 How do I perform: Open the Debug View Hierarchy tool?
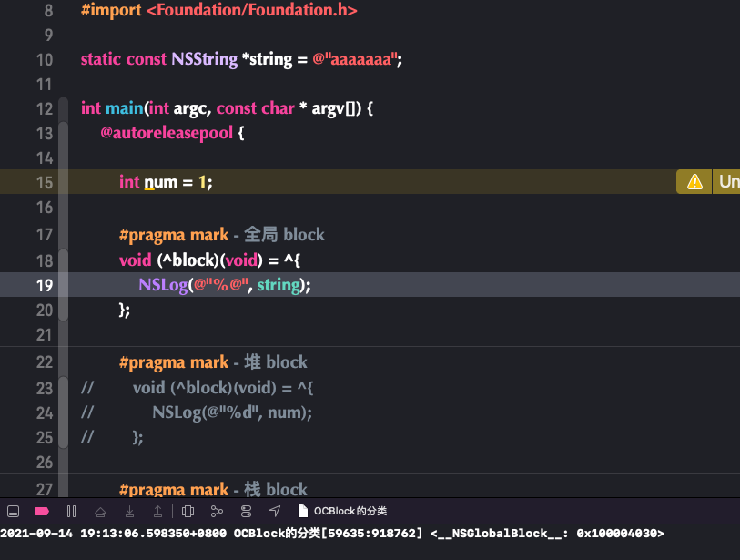click(x=188, y=511)
